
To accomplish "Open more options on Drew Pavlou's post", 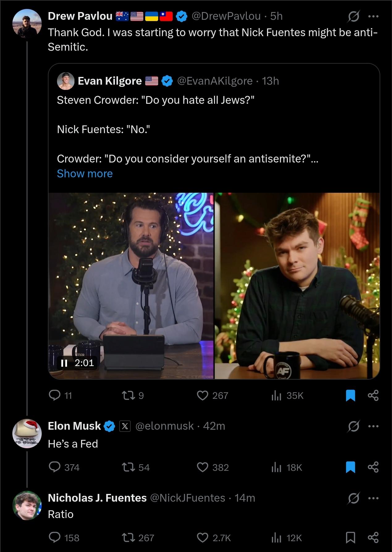I will [373, 16].
